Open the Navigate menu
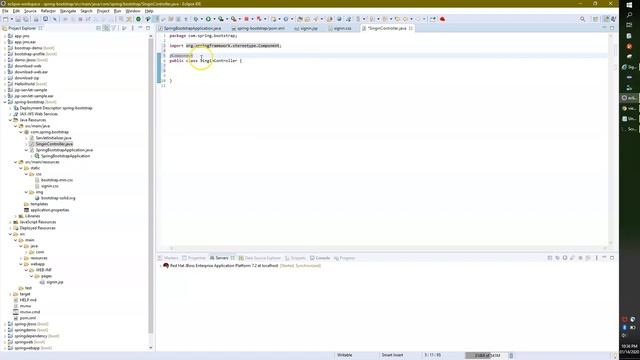Image resolution: width=640 pixels, height=360 pixels. coord(68,11)
